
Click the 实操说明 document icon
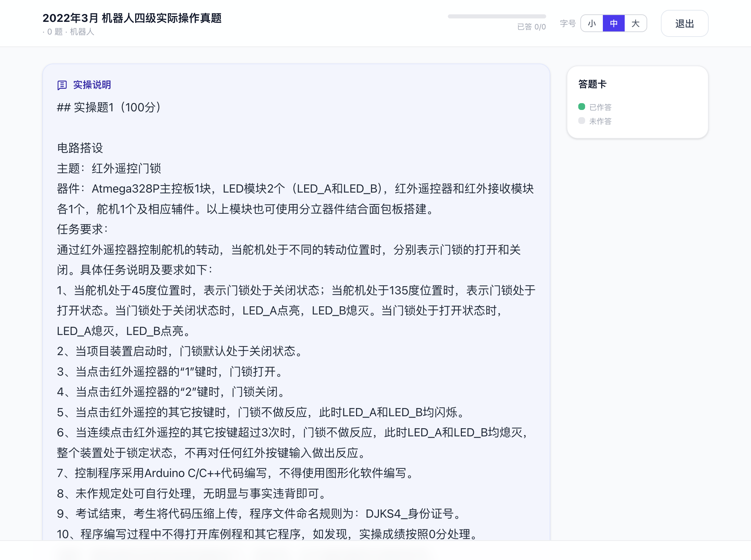(x=62, y=85)
